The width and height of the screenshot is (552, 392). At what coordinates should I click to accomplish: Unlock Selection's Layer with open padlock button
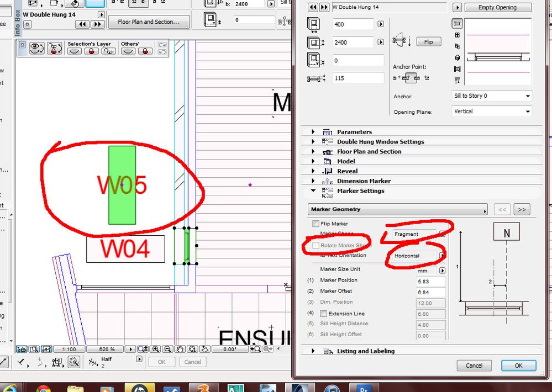108,51
